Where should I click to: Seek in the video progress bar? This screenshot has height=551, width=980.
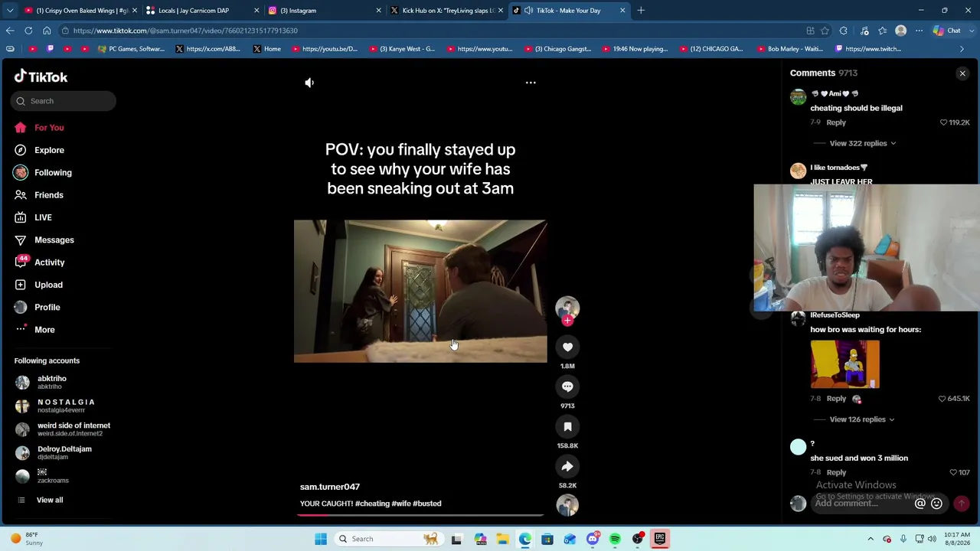(x=420, y=514)
